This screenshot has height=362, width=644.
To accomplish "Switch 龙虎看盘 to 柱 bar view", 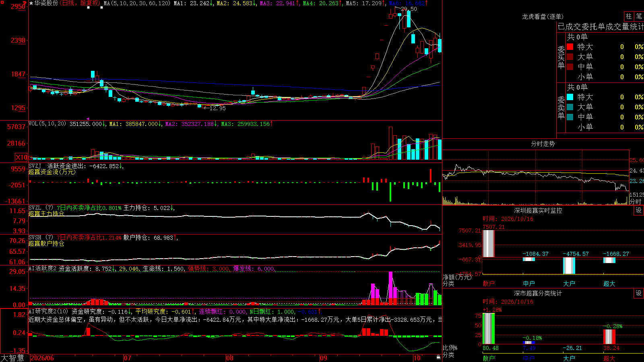I will coord(629,16).
